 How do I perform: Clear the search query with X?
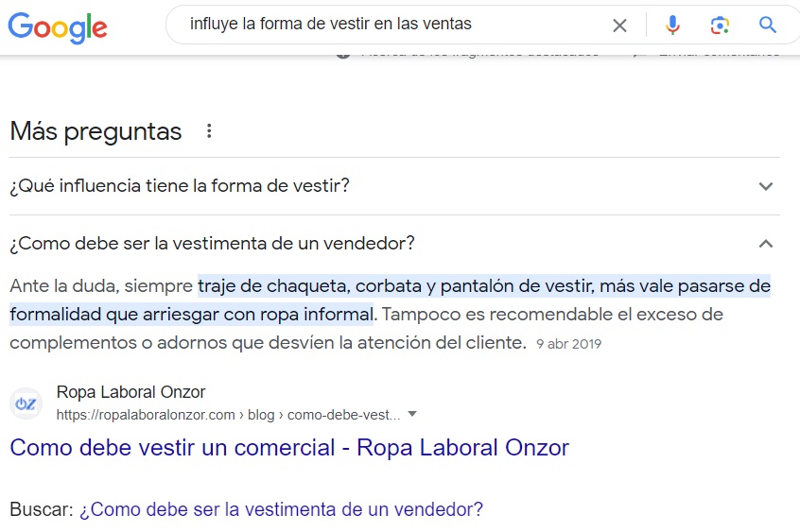619,25
